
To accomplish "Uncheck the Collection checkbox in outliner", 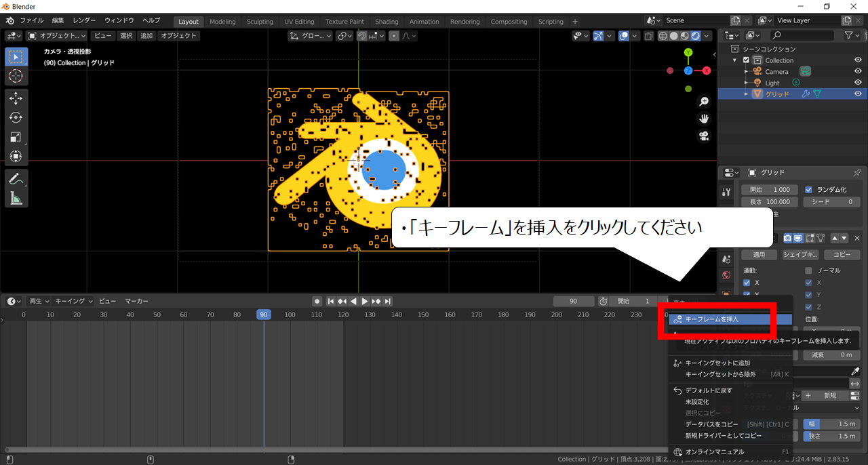I will click(747, 60).
